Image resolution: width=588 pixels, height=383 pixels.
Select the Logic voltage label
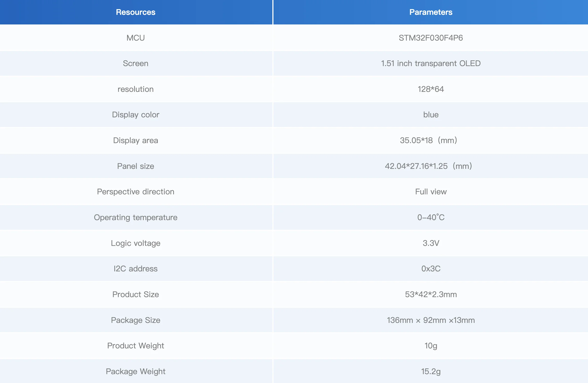[135, 243]
